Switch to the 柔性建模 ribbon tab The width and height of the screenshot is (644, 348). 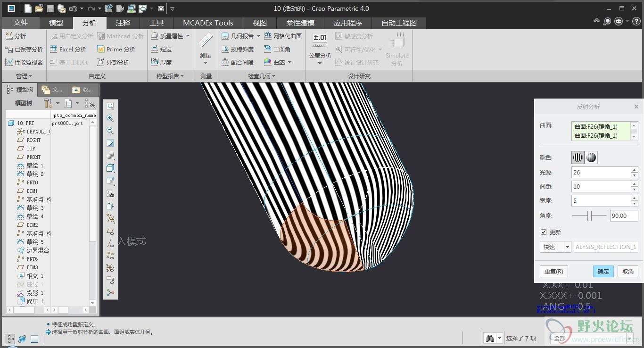point(300,23)
